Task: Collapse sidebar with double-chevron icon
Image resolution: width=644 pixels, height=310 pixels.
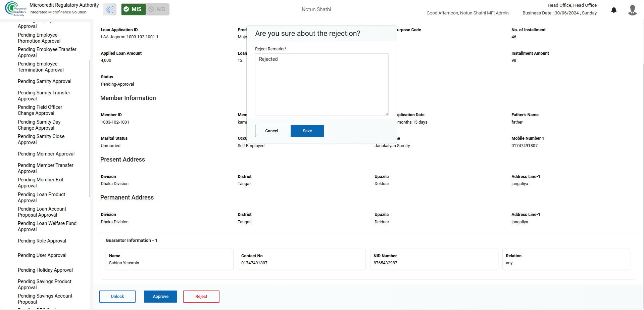Action: [x=109, y=9]
